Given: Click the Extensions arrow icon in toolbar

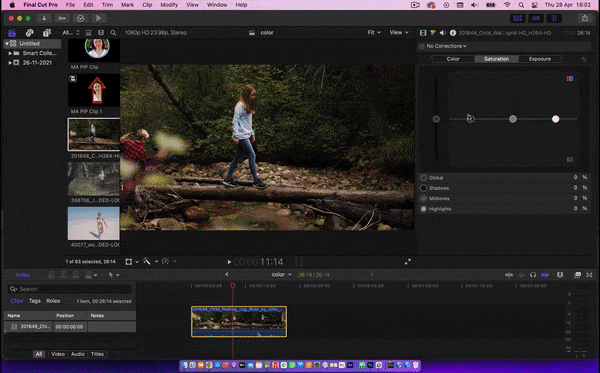Looking at the screenshot, I should [98, 18].
